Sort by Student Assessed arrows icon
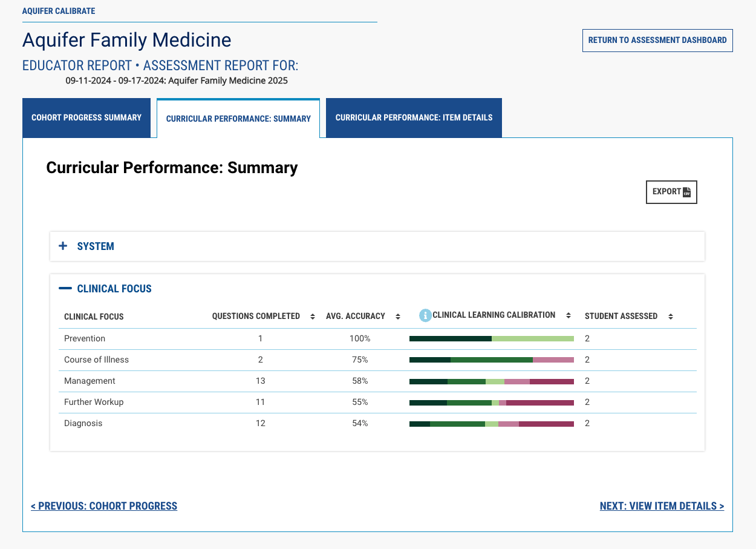The height and width of the screenshot is (549, 756). coord(671,317)
